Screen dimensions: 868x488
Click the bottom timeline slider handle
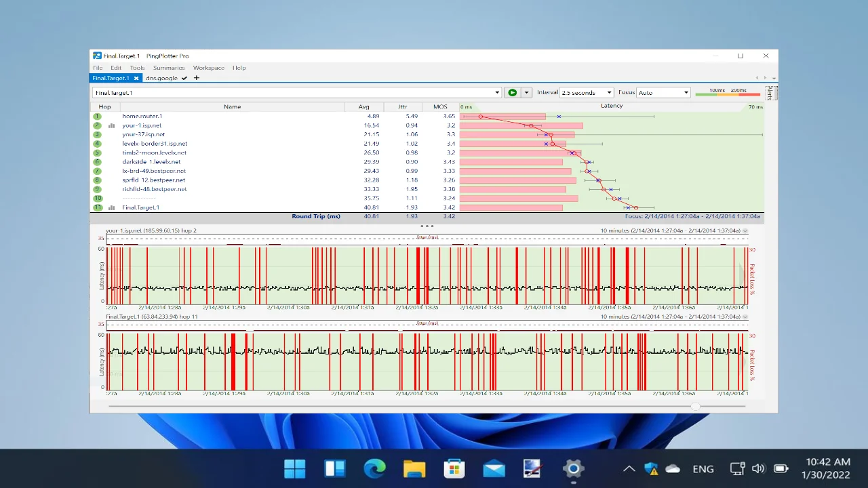(696, 405)
